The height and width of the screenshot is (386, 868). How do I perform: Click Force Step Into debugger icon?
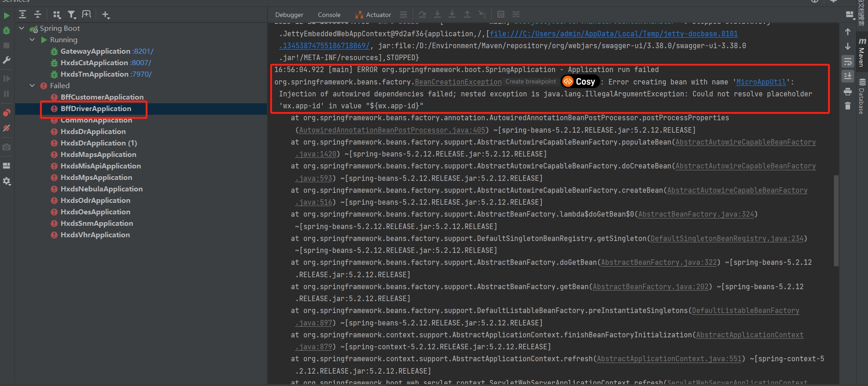click(452, 14)
